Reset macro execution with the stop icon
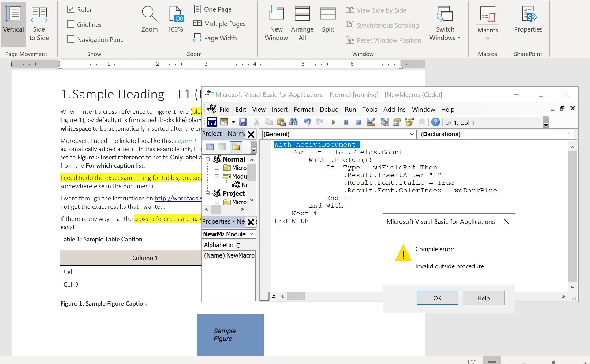The width and height of the screenshot is (590, 364). coord(358,122)
